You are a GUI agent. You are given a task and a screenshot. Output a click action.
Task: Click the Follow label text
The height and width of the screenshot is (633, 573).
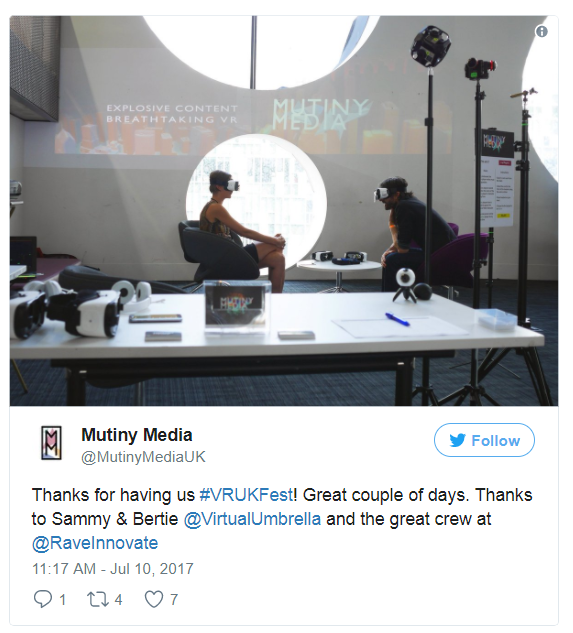495,440
